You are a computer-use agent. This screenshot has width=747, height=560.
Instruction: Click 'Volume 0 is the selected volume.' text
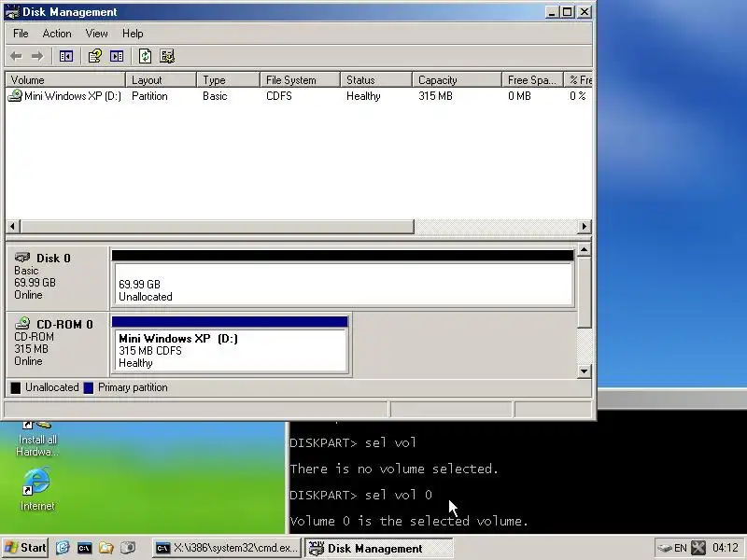coord(409,521)
